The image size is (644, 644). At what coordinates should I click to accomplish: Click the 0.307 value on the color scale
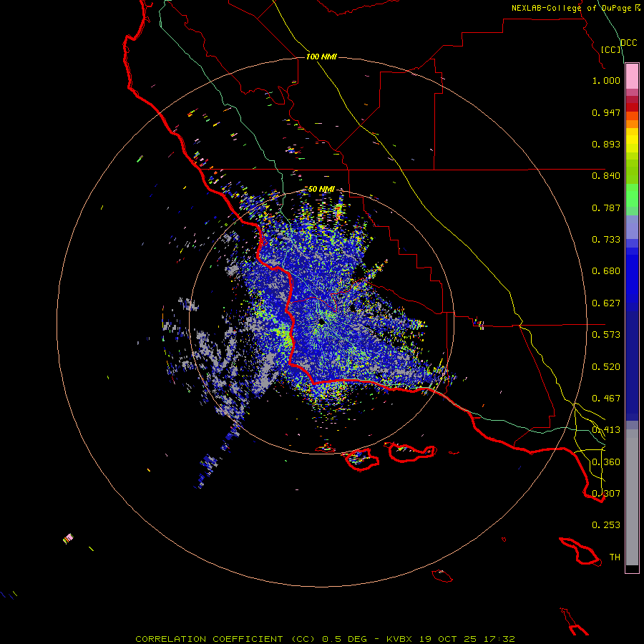pos(606,494)
